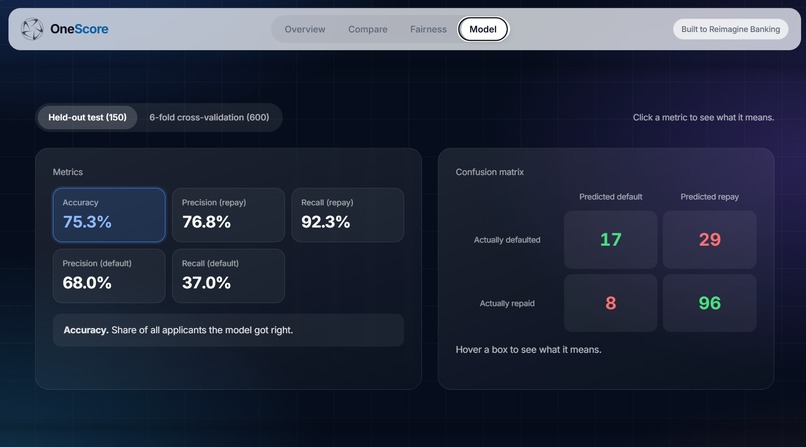Click the 'Hover a box' hint text
Viewport: 806px width, 447px height.
coord(528,350)
